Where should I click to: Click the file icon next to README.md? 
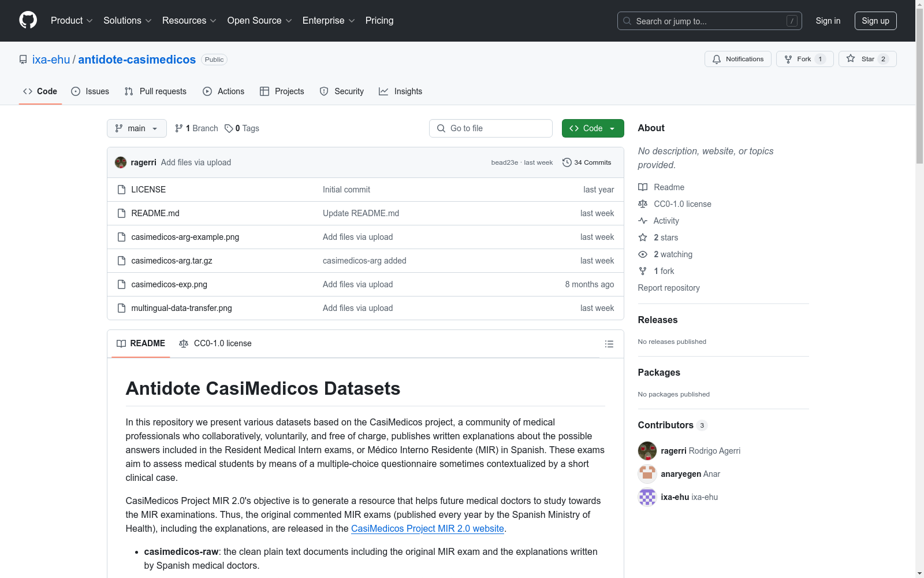click(x=121, y=213)
